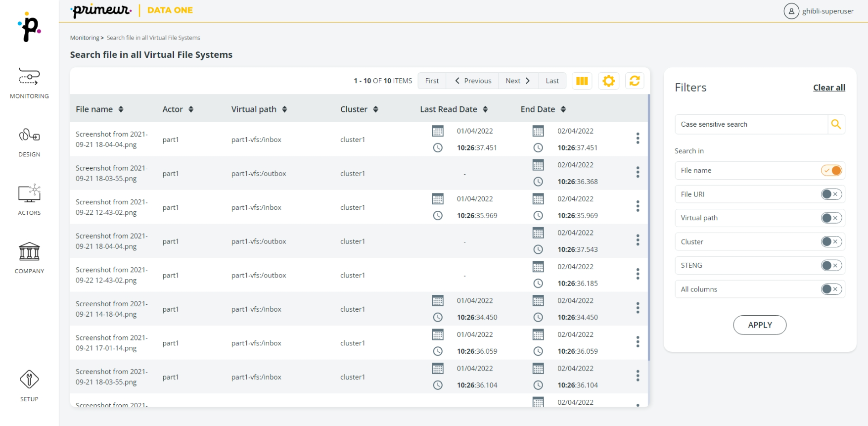Image resolution: width=868 pixels, height=426 pixels.
Task: Click cluster1 cell in 17-01-14.png row
Action: 353,343
